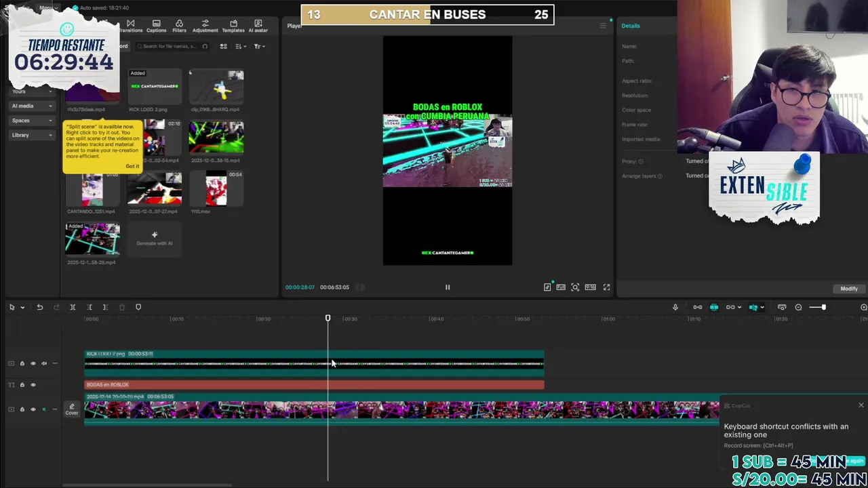Mute the KICK LOGO track
This screenshot has width=868, height=488.
(x=44, y=364)
